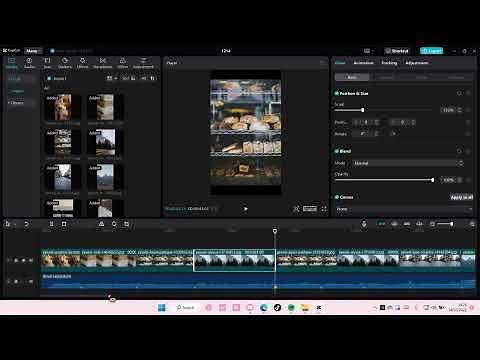Click the microphone Record voiceover icon
The height and width of the screenshot is (360, 480).
tap(364, 224)
